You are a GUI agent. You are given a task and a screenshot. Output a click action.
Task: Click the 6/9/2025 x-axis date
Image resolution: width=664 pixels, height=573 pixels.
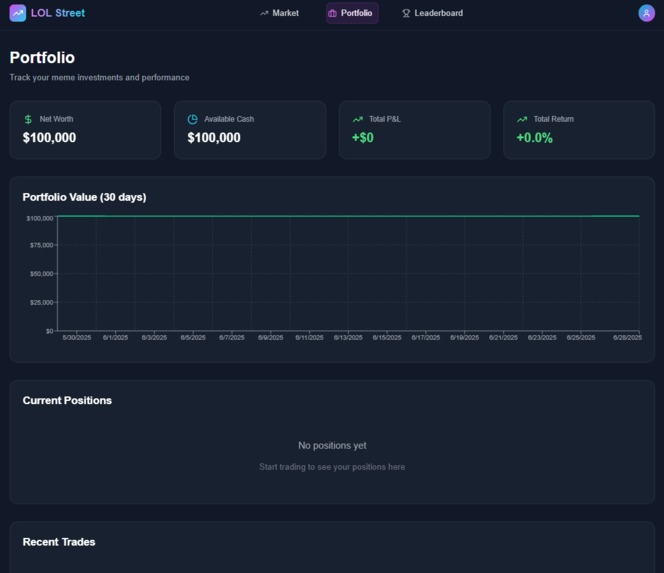(271, 338)
